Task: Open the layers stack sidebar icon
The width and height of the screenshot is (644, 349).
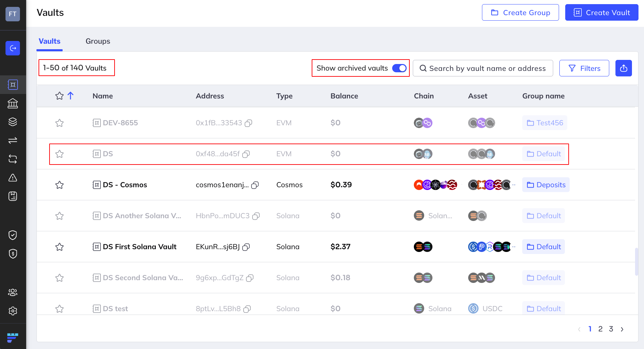Action: click(x=13, y=122)
